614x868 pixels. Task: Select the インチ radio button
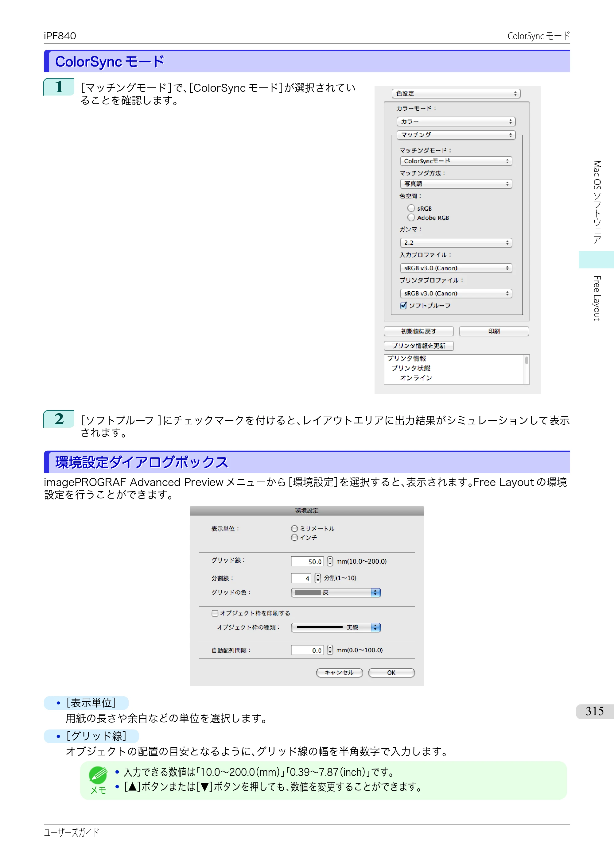coord(295,538)
